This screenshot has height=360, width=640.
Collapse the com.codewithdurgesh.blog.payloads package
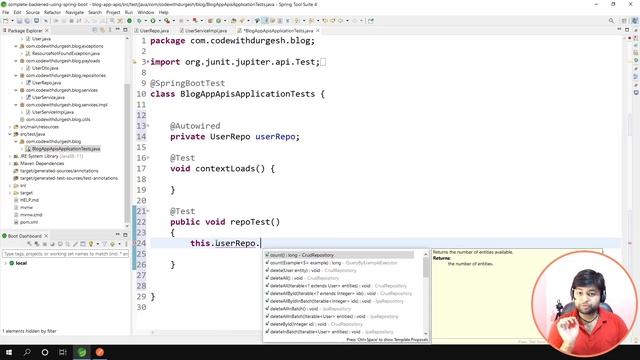click(x=16, y=61)
